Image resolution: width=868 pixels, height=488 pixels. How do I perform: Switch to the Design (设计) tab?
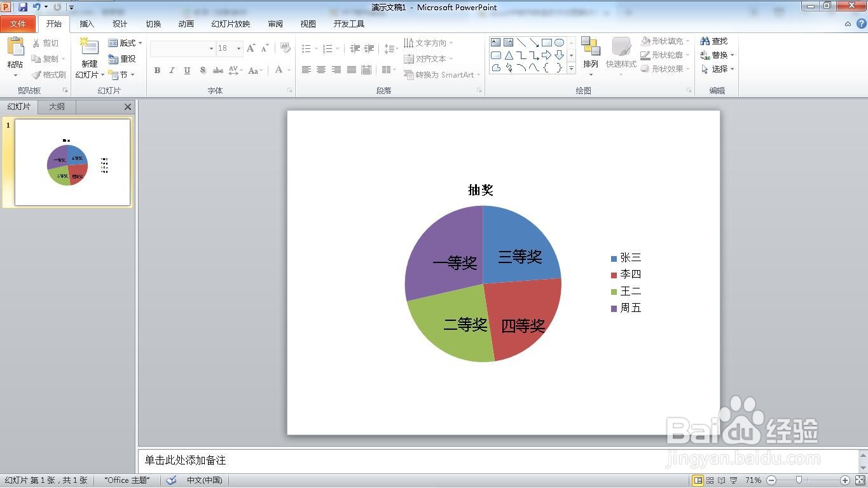tap(120, 24)
